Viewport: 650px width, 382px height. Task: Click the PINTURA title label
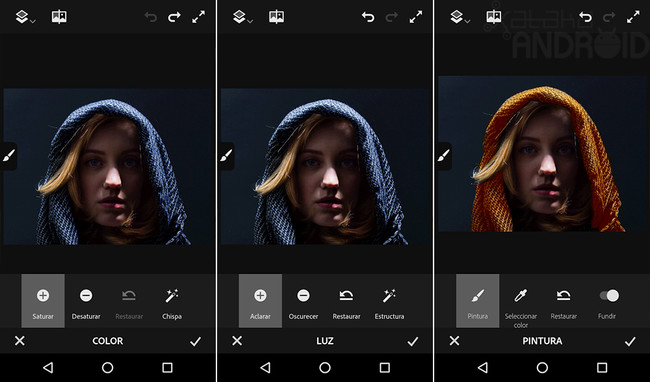tap(542, 341)
